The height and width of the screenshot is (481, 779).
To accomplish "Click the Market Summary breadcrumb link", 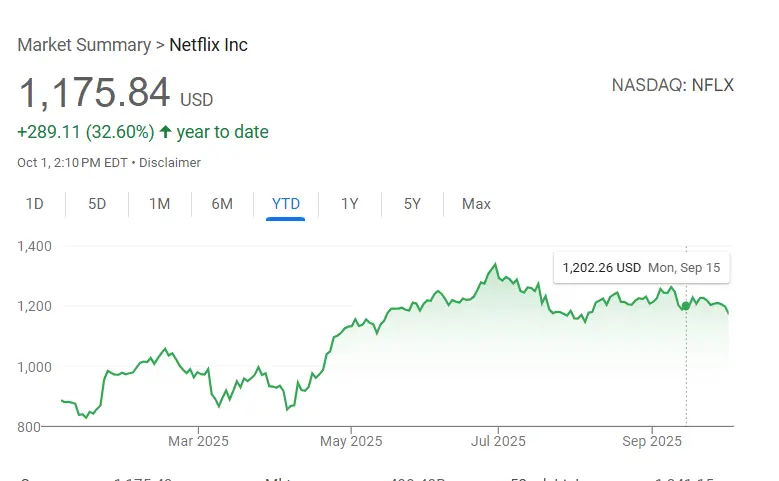I will 82,45.
